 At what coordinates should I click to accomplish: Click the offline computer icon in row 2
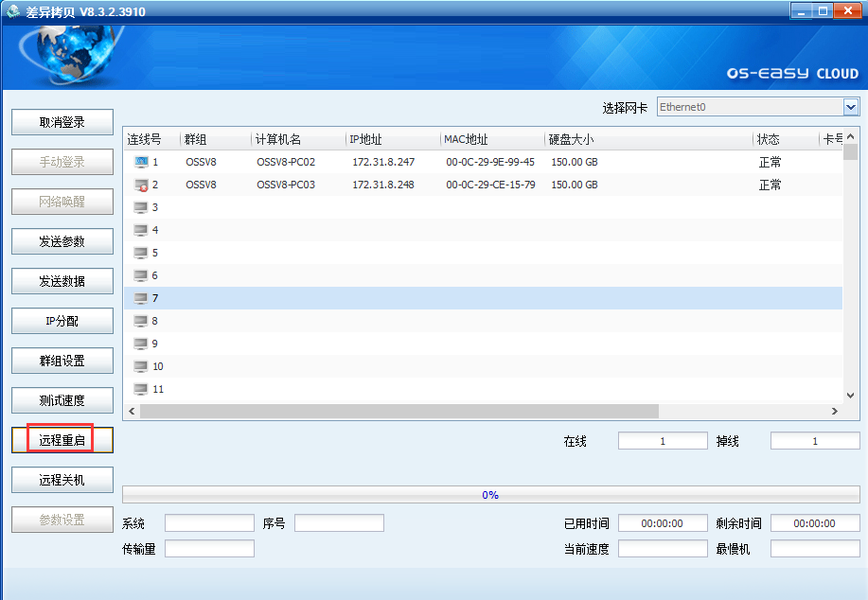tap(141, 185)
